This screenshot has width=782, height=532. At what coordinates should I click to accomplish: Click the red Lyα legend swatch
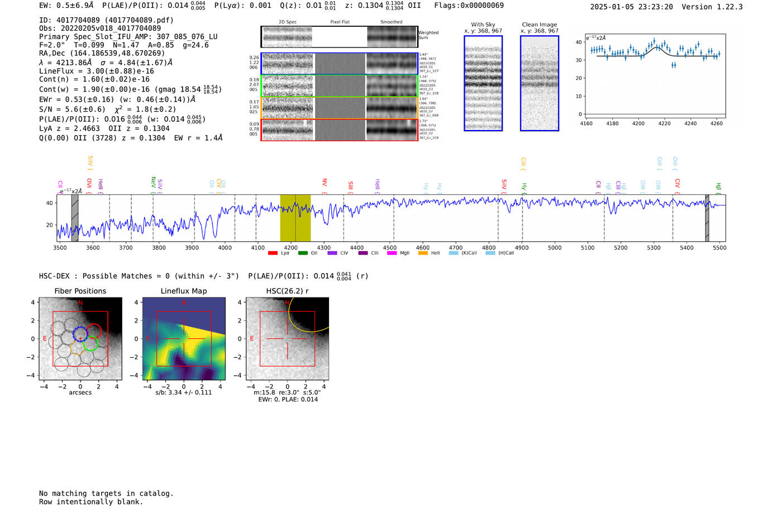(x=273, y=253)
